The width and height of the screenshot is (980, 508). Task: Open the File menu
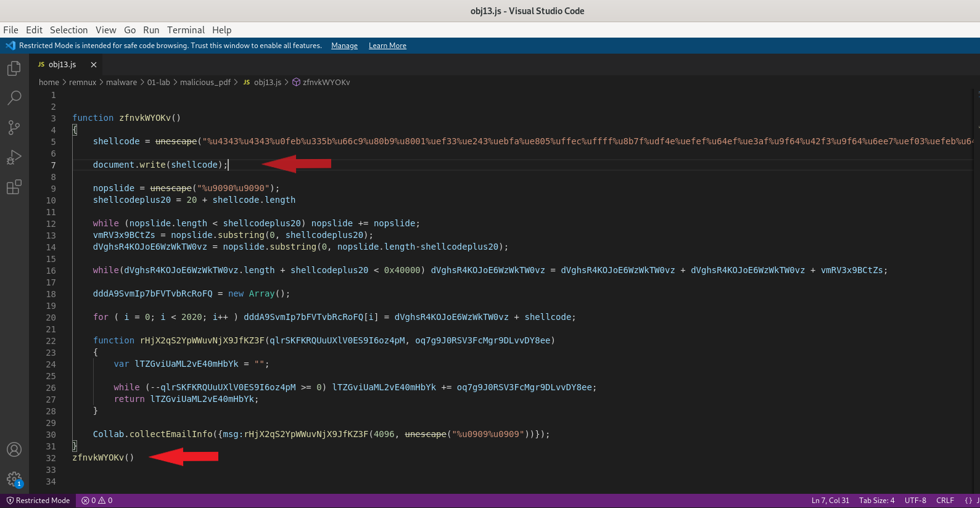[x=10, y=30]
